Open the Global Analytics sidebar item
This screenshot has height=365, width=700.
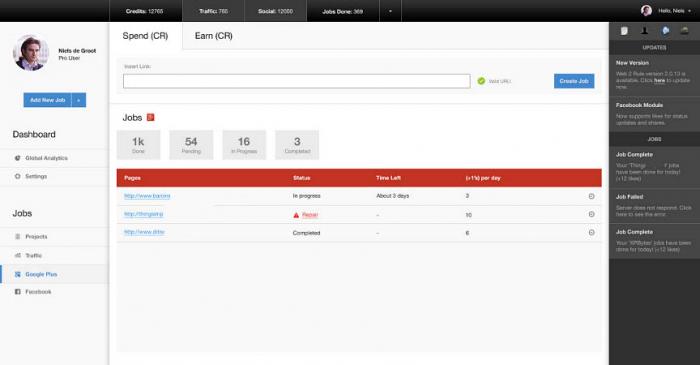click(46, 158)
